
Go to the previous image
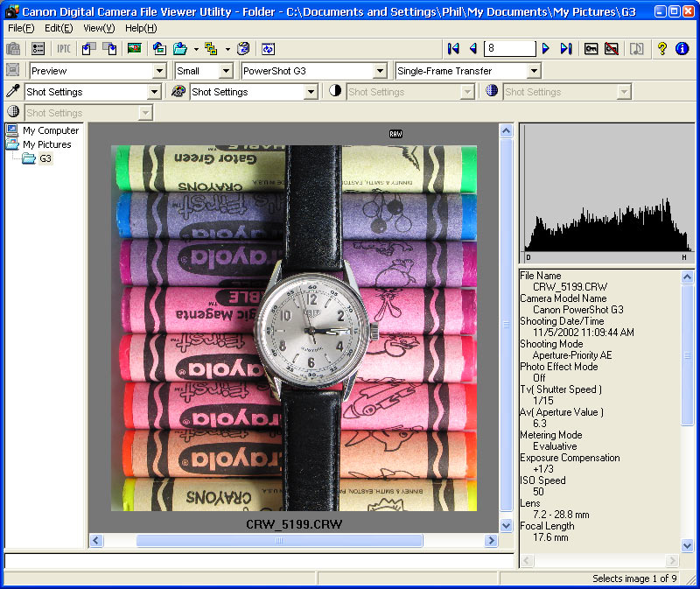tap(473, 48)
